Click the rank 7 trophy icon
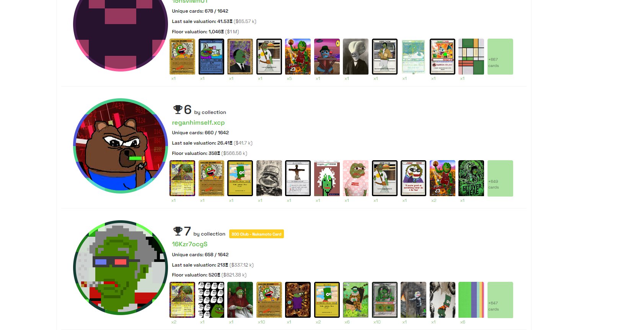644x330 pixels. (178, 231)
